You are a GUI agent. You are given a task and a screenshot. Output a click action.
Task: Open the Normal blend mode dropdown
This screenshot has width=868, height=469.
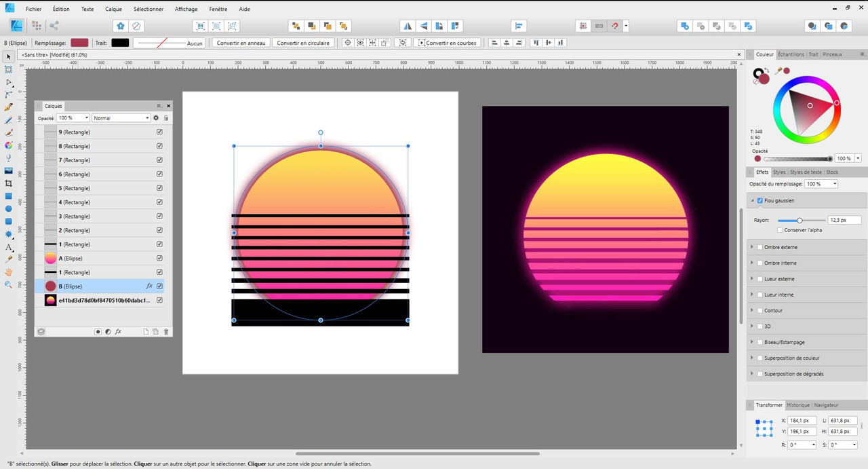point(121,118)
